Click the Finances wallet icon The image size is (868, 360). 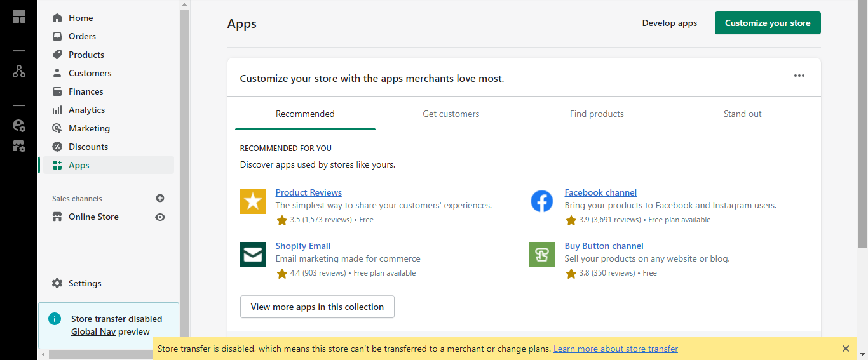click(57, 91)
